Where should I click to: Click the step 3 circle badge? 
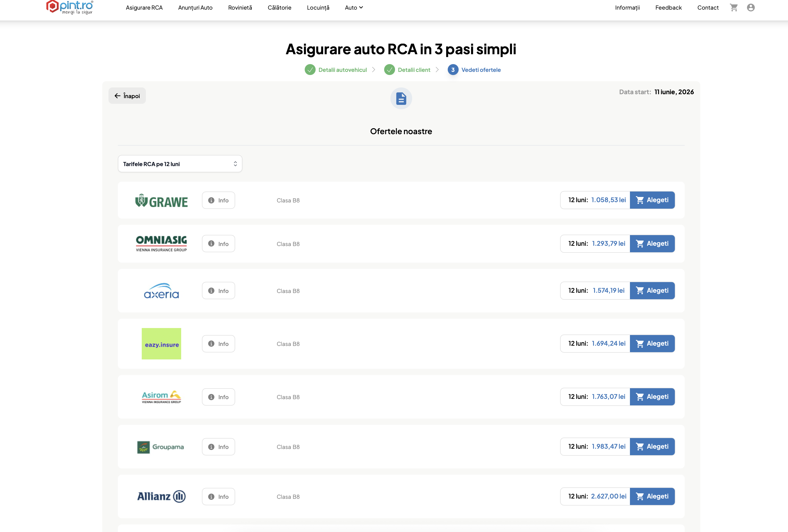coord(453,70)
